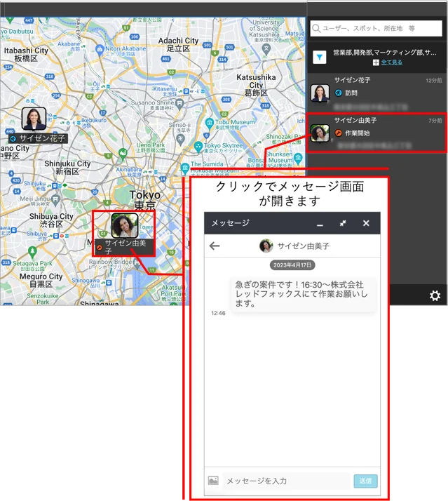Shrink the message window with arrows icon

343,223
